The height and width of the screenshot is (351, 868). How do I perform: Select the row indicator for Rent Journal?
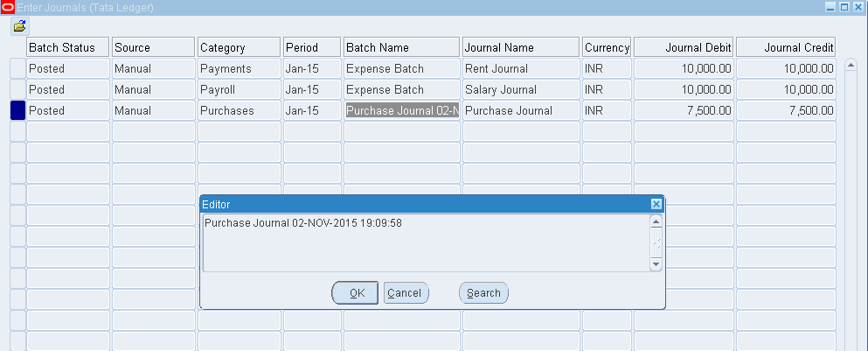tap(17, 68)
